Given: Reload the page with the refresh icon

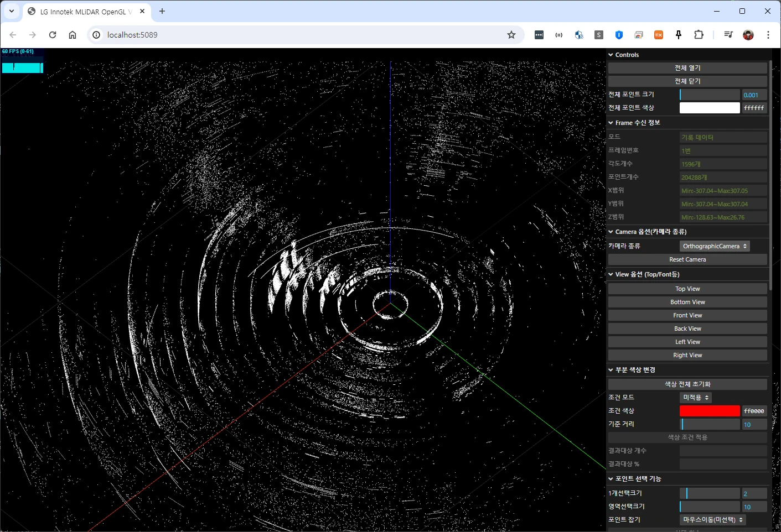Looking at the screenshot, I should point(53,35).
